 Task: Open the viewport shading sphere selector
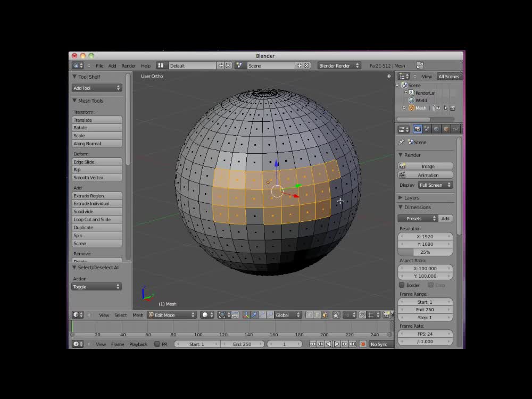[207, 315]
